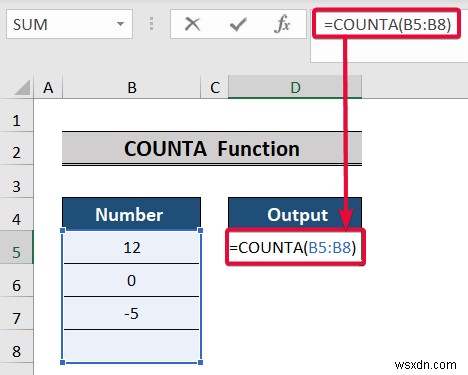Select column D header
Viewport: 468px width, 375px height.
pyautogui.click(x=295, y=88)
